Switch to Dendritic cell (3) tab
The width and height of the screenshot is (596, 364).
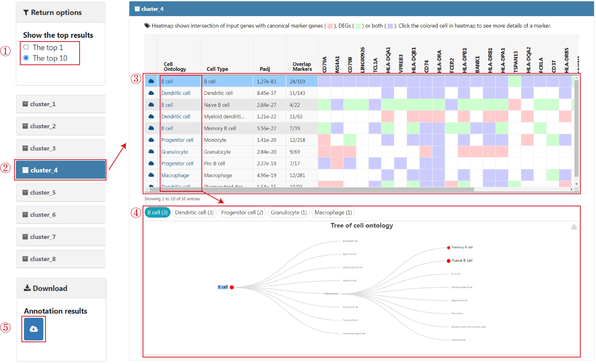[194, 213]
